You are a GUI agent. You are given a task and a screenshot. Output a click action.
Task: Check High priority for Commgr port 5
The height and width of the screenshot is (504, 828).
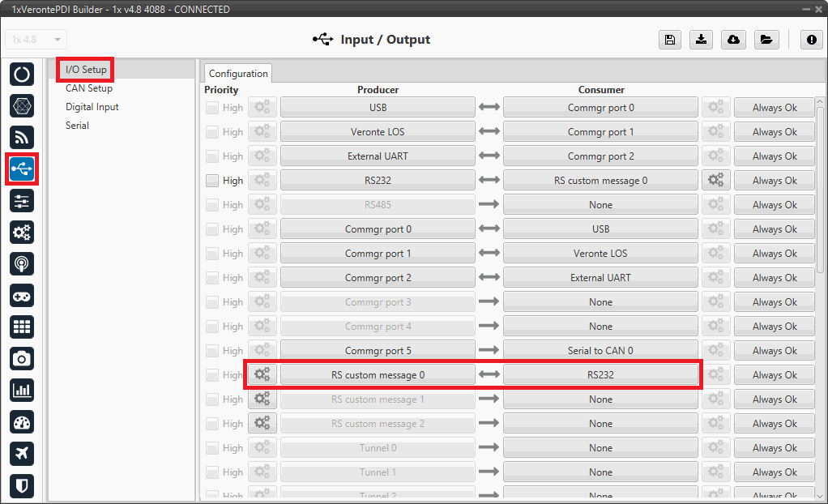[x=212, y=351]
